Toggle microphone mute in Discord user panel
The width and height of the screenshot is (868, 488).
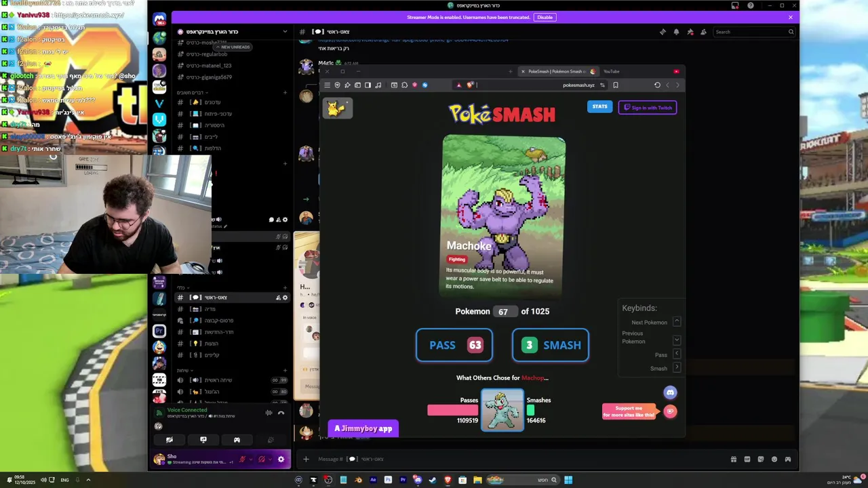coord(242,459)
